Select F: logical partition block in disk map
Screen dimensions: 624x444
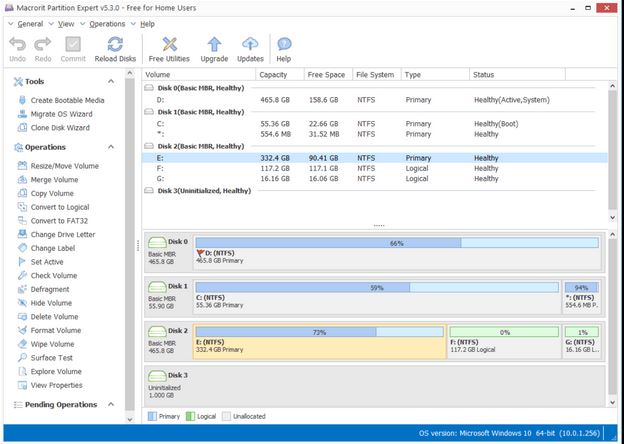[504, 341]
